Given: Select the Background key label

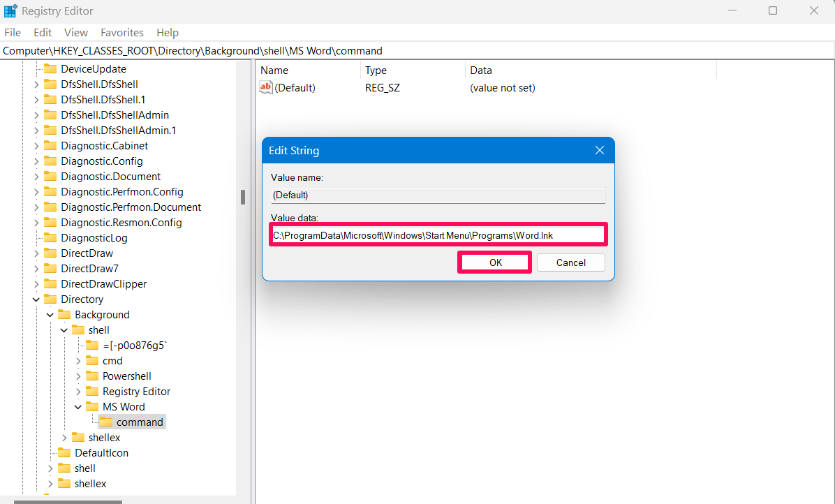Looking at the screenshot, I should [x=102, y=315].
